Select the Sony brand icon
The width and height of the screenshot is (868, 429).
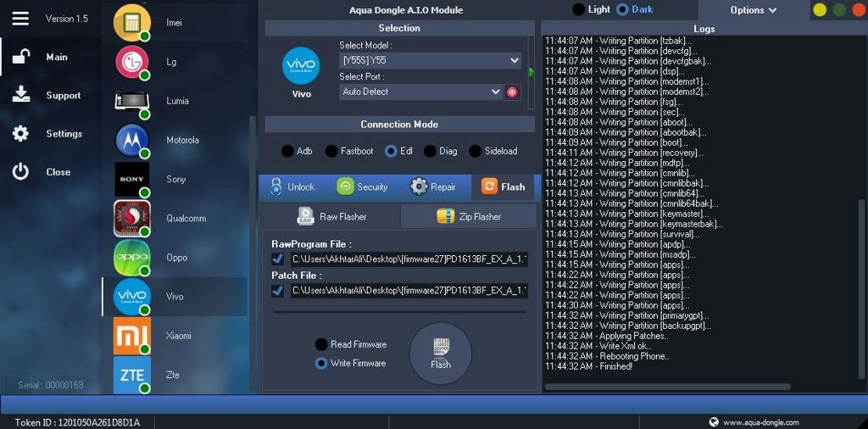(x=131, y=179)
